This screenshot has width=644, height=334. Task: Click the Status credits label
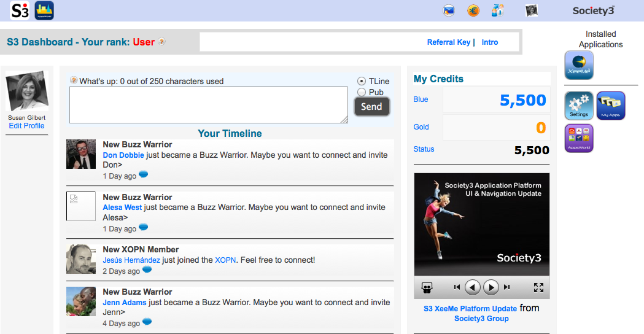tap(424, 149)
